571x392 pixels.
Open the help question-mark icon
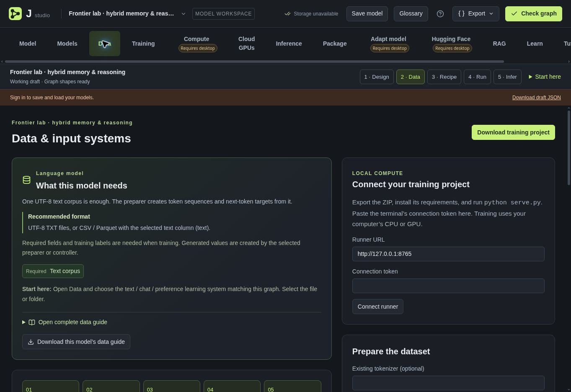tap(440, 14)
